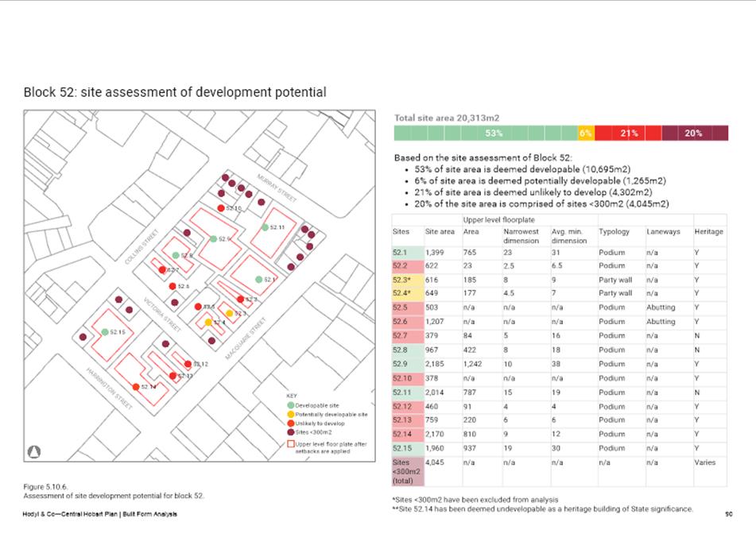Click the bullet about sites <300m2 (4,045m2)
The width and height of the screenshot is (756, 534).
point(541,204)
